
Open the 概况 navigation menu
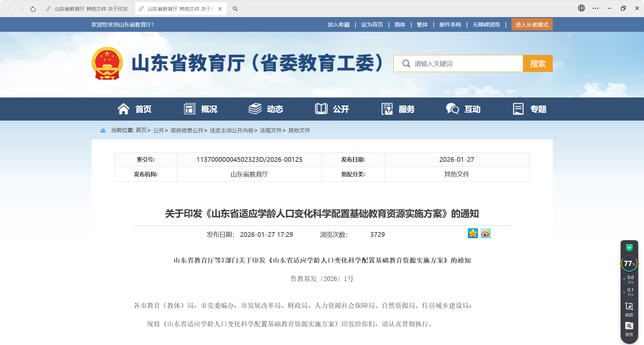[x=201, y=109]
